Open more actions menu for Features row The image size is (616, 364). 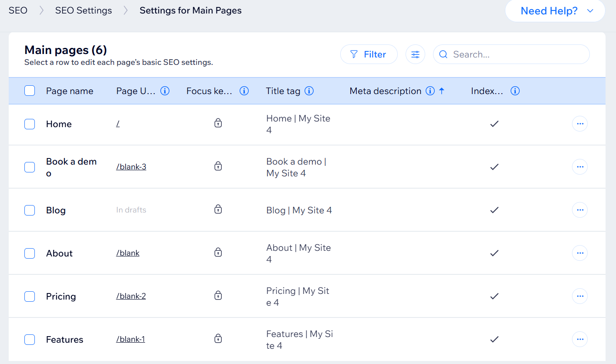pos(579,339)
